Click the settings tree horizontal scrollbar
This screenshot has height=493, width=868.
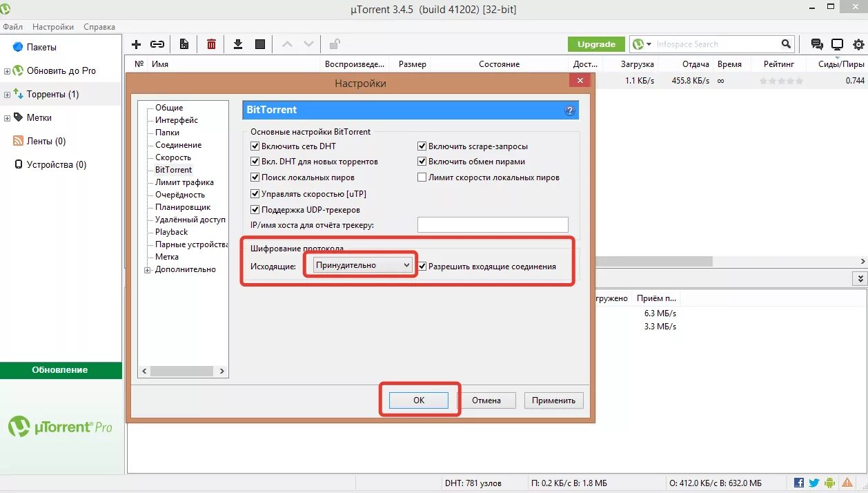[x=184, y=371]
